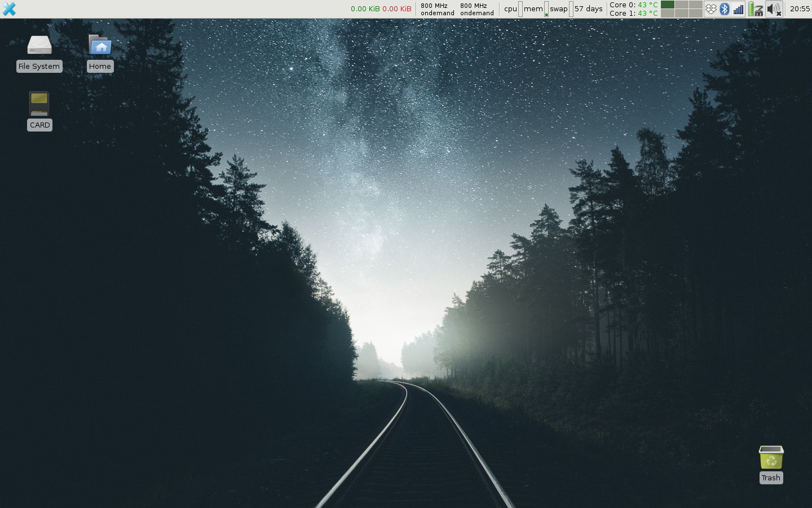This screenshot has height=508, width=812.
Task: Open the Xfce applications menu
Action: pos(9,9)
